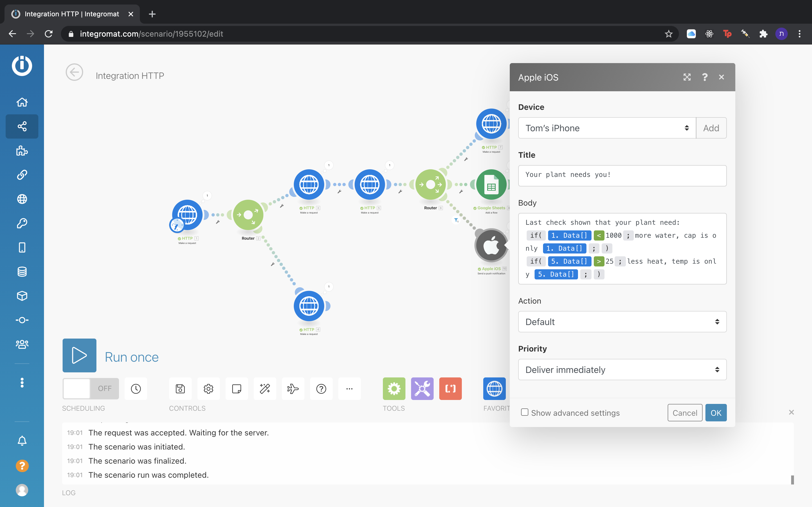Enable Show advanced settings checkbox
The height and width of the screenshot is (507, 812).
tap(524, 412)
